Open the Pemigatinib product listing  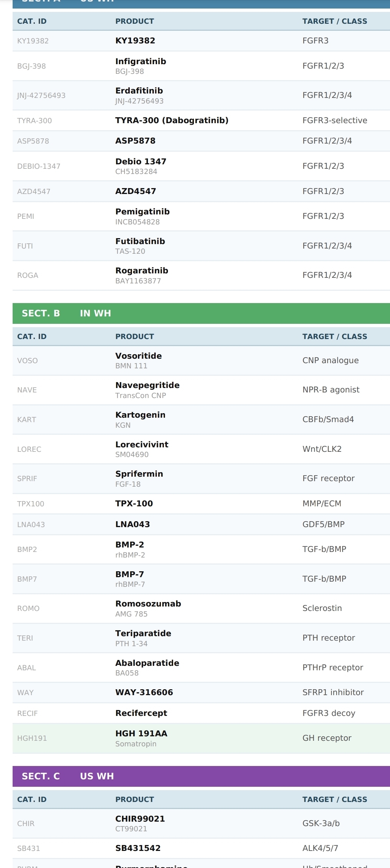tap(201, 216)
